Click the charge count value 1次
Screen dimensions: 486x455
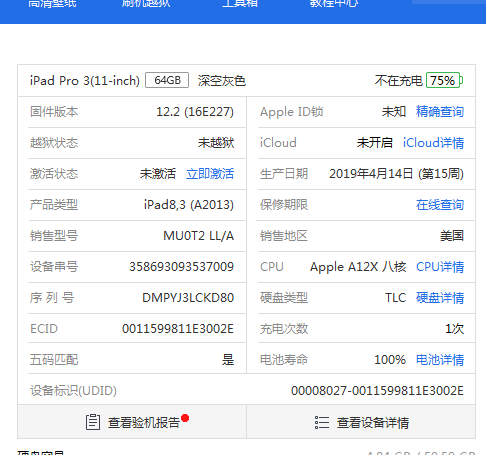[x=455, y=329]
